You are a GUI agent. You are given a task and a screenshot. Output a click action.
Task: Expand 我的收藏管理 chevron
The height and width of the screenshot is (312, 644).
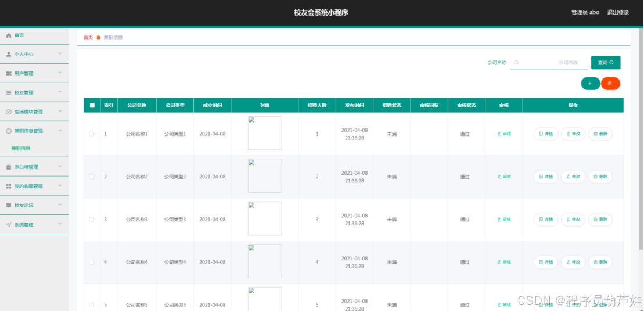[x=60, y=186]
